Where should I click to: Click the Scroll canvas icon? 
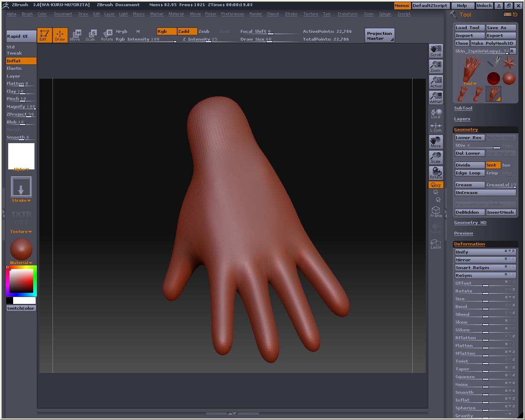point(436,51)
